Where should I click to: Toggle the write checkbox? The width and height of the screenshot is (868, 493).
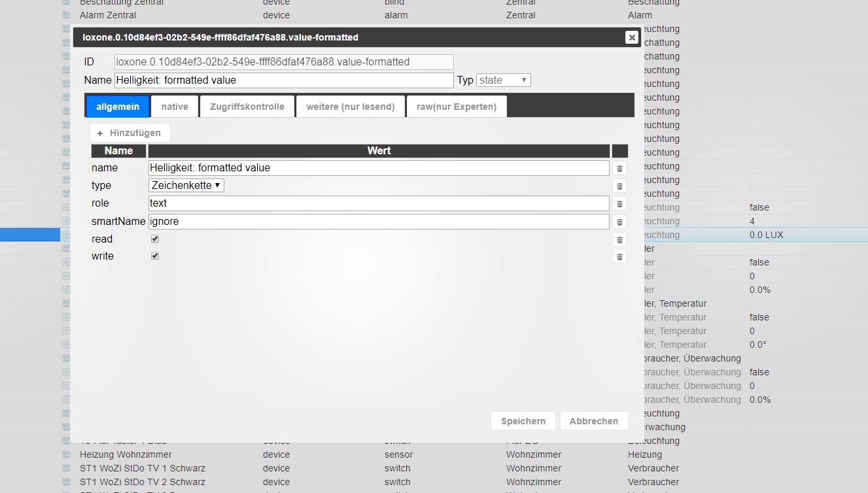155,256
